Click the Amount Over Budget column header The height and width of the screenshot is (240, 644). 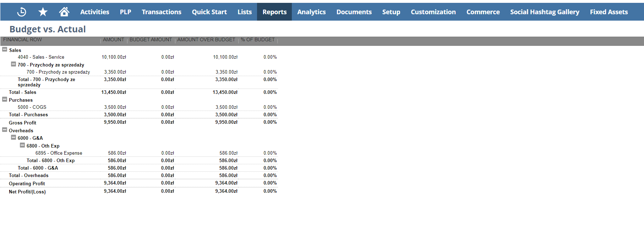pyautogui.click(x=206, y=40)
